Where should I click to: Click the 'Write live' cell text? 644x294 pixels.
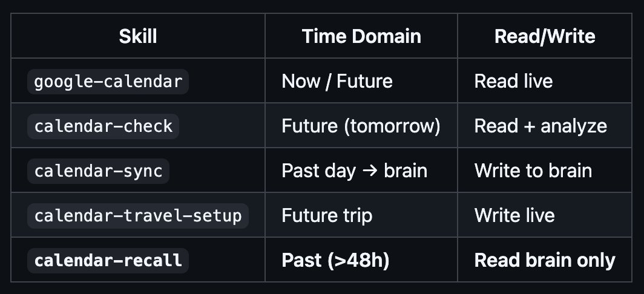coord(514,215)
